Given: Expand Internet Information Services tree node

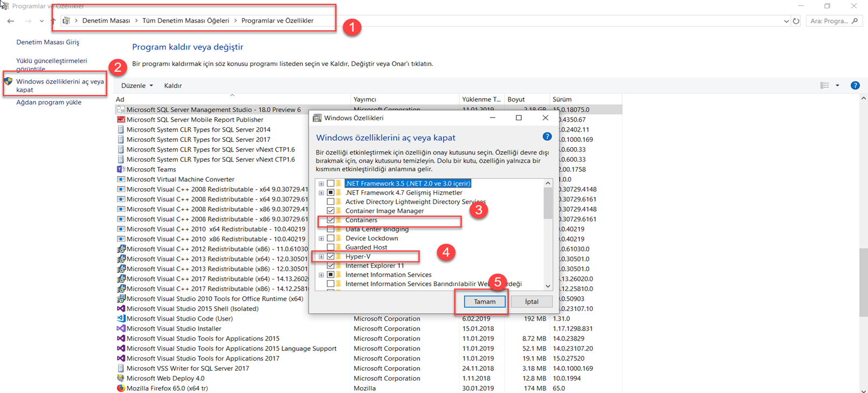Looking at the screenshot, I should (321, 275).
